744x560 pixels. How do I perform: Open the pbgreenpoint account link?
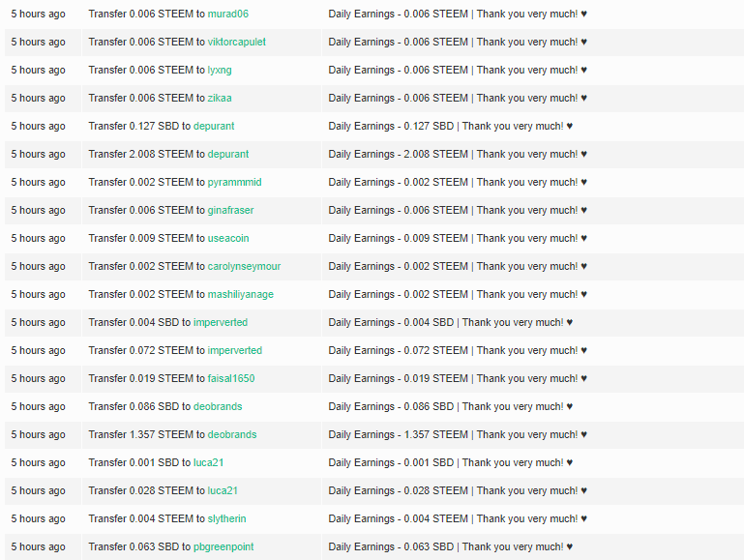tap(223, 546)
